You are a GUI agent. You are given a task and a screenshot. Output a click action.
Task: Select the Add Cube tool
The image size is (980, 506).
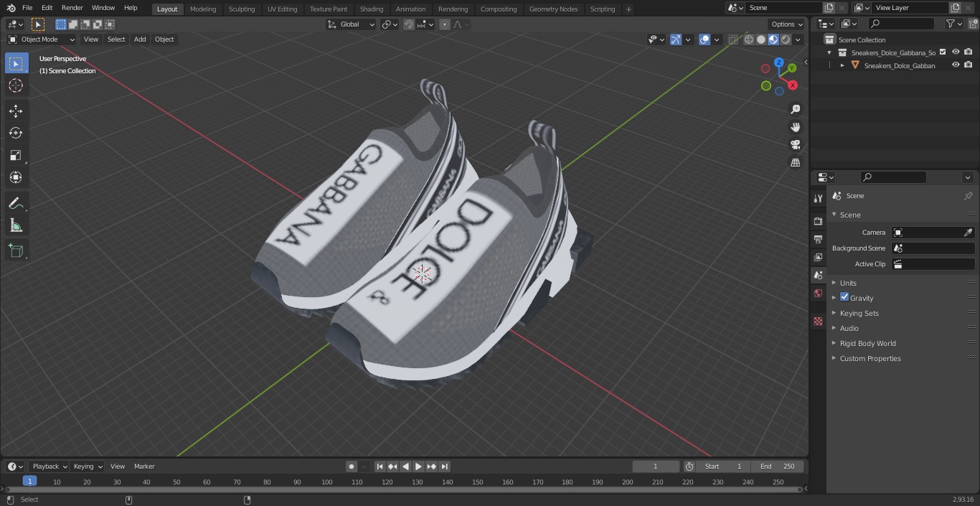(16, 250)
